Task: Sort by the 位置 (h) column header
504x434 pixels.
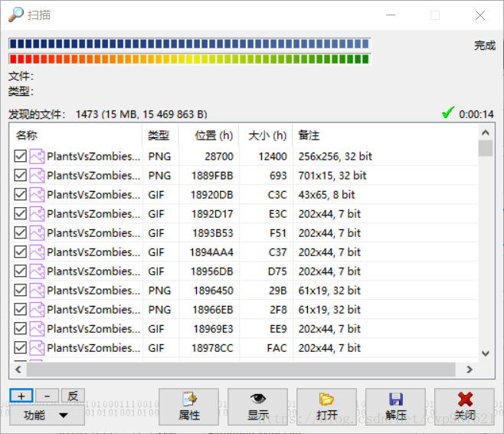Action: tap(208, 136)
